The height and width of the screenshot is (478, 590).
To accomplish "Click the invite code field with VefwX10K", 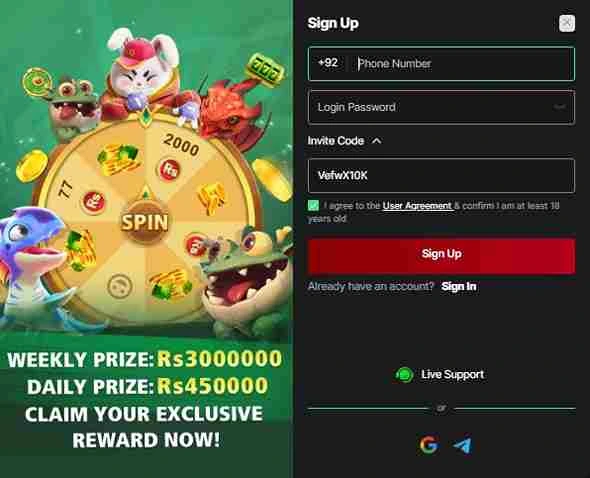I will point(441,176).
